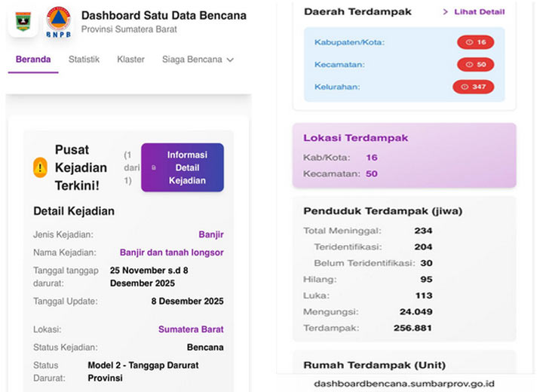Select the Beranda tab
The height and width of the screenshot is (392, 549).
coord(33,60)
